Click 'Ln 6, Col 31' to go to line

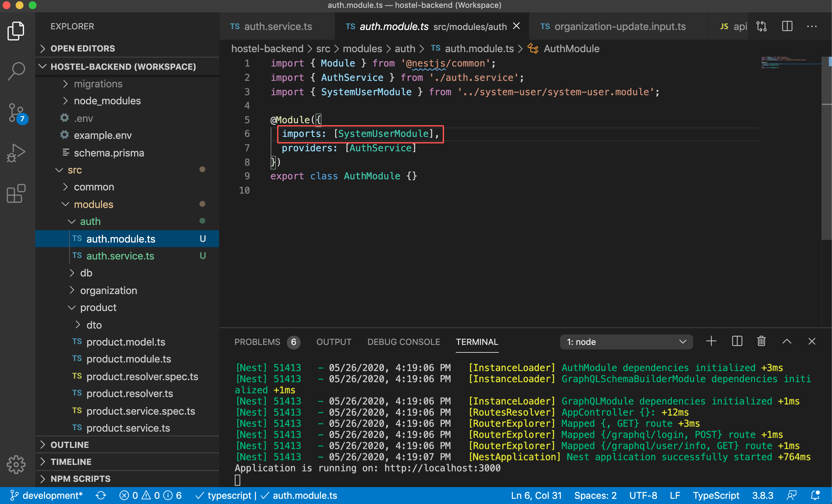pos(536,495)
